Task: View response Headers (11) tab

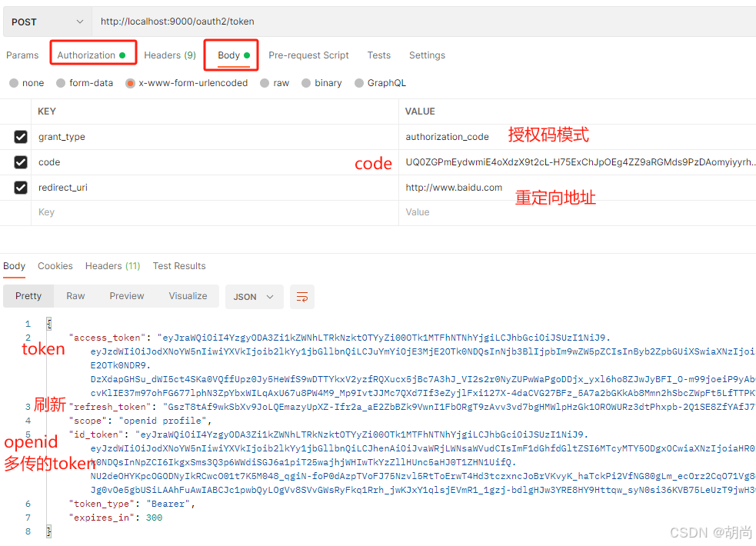Action: (113, 266)
